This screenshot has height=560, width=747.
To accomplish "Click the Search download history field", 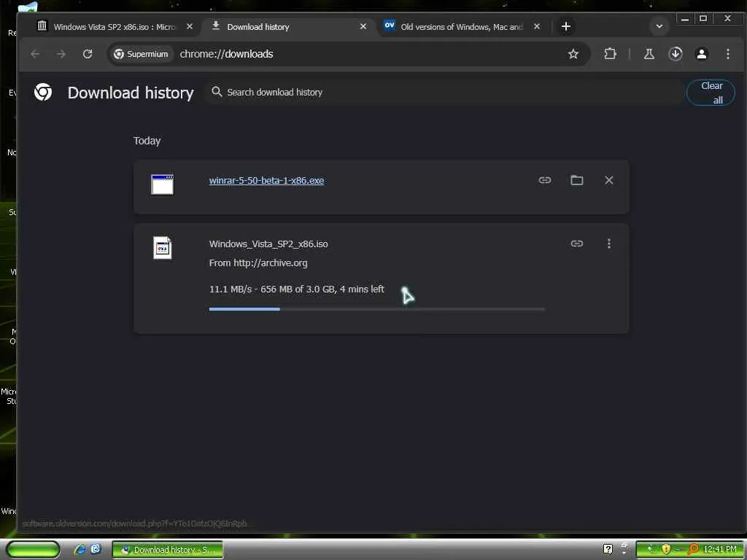I will [444, 93].
